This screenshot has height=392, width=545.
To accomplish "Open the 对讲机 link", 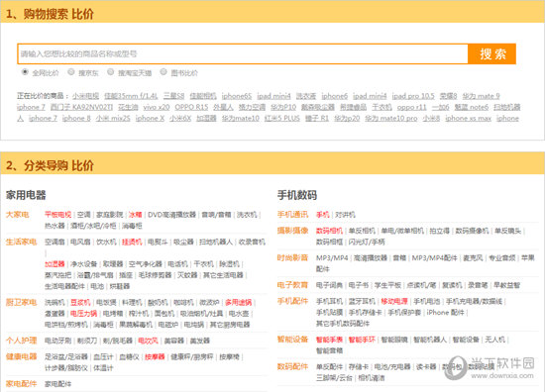I will [x=345, y=215].
